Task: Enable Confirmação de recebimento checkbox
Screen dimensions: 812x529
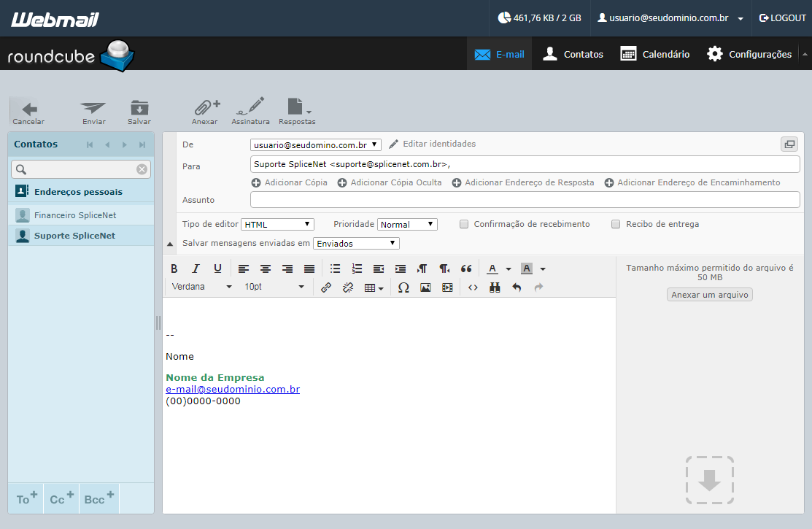Action: pyautogui.click(x=464, y=224)
